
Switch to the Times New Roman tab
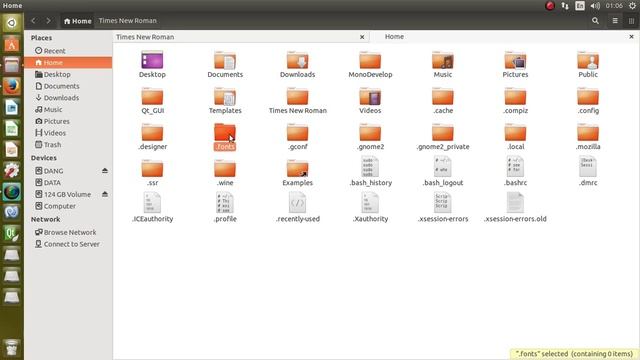241,37
